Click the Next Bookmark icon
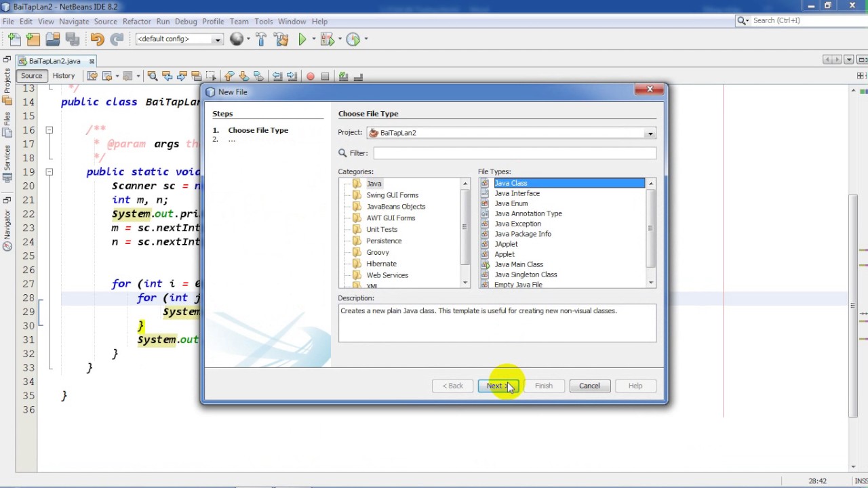Screen dimensions: 868x488 pyautogui.click(x=243, y=76)
